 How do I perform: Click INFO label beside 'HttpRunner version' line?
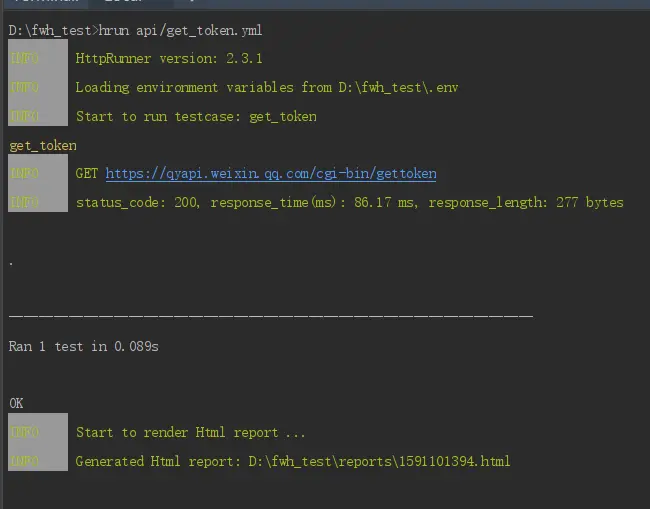[x=24, y=58]
